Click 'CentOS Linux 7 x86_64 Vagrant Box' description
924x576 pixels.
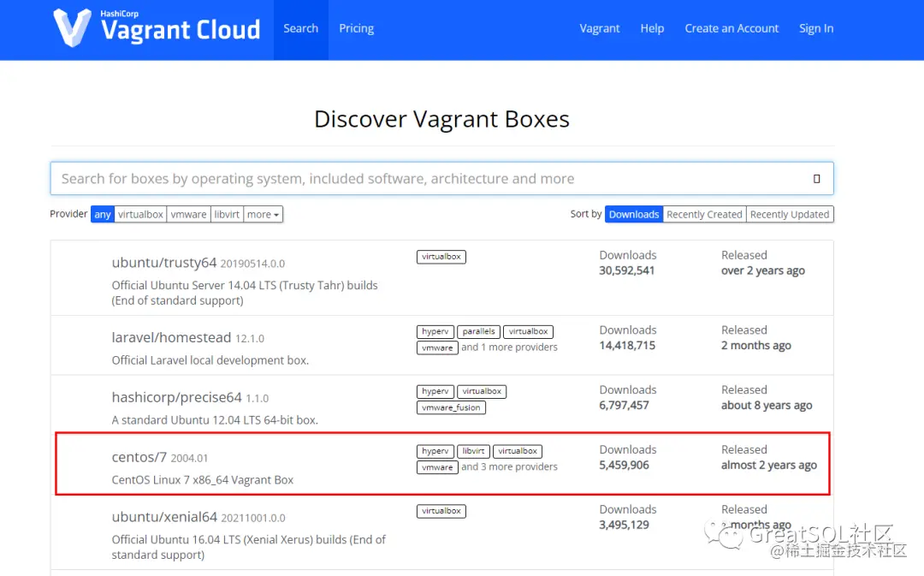[x=203, y=480]
